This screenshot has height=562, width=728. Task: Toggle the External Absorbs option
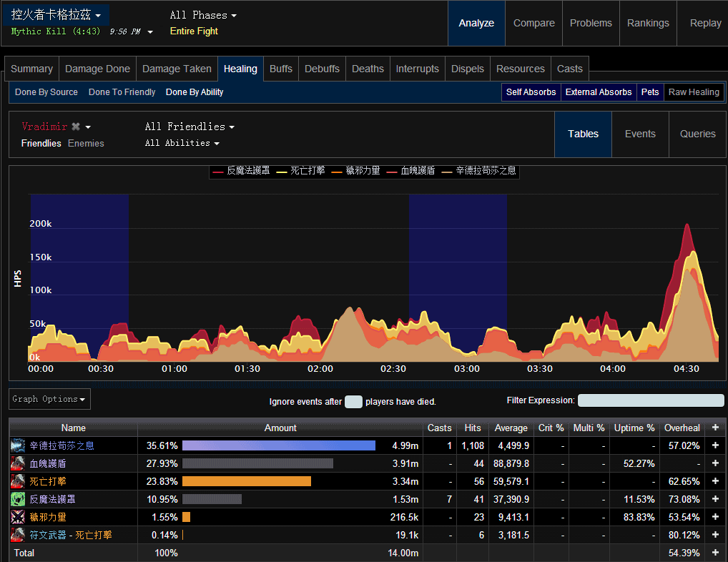tap(599, 92)
